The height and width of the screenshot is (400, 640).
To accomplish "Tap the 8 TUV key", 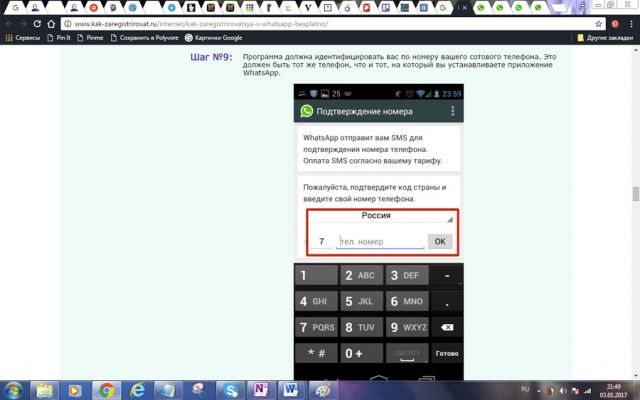I will (x=362, y=327).
